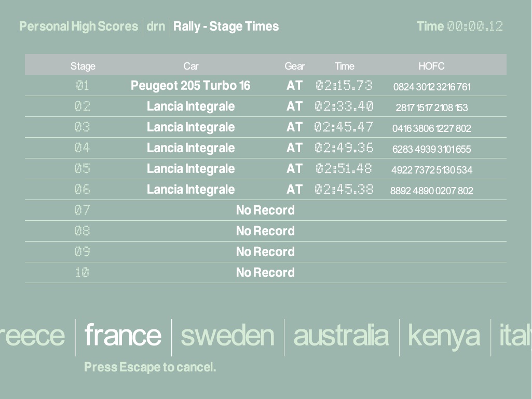Select HOFC code 0416 3806 1227 802
This screenshot has width=532, height=399.
point(431,128)
